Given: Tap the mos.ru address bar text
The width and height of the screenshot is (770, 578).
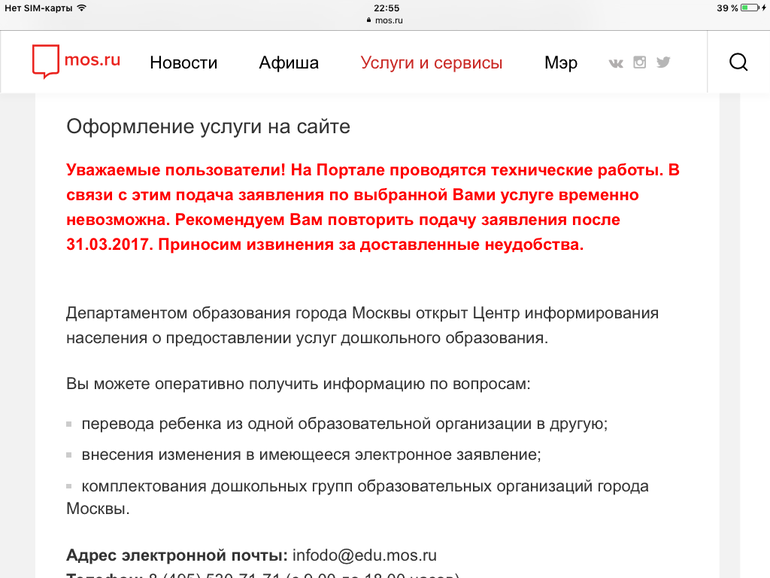Looking at the screenshot, I should (389, 19).
